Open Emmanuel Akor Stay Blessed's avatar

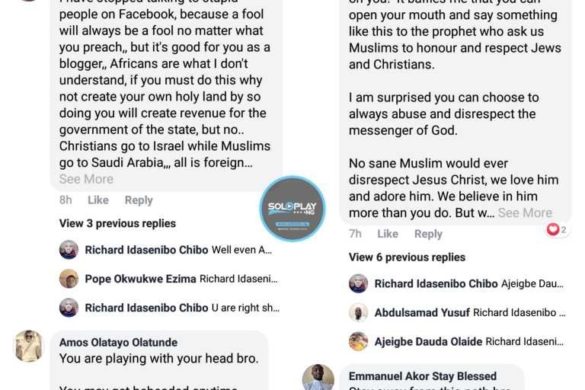tap(318, 377)
